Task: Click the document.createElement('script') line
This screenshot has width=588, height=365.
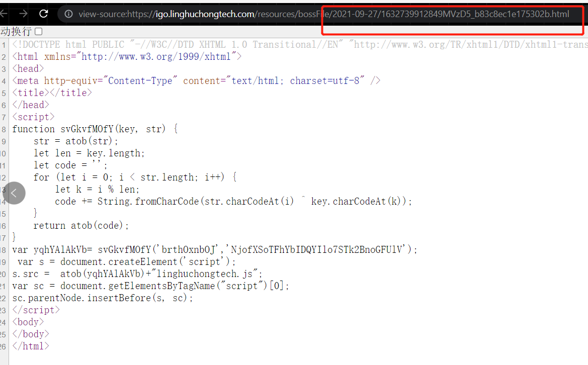Action: pyautogui.click(x=126, y=261)
